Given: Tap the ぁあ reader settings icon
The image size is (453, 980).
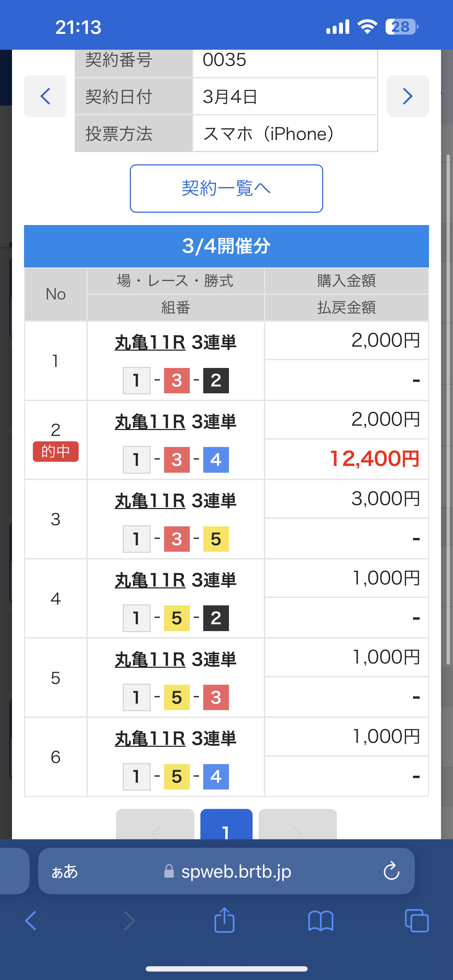Looking at the screenshot, I should click(x=65, y=871).
